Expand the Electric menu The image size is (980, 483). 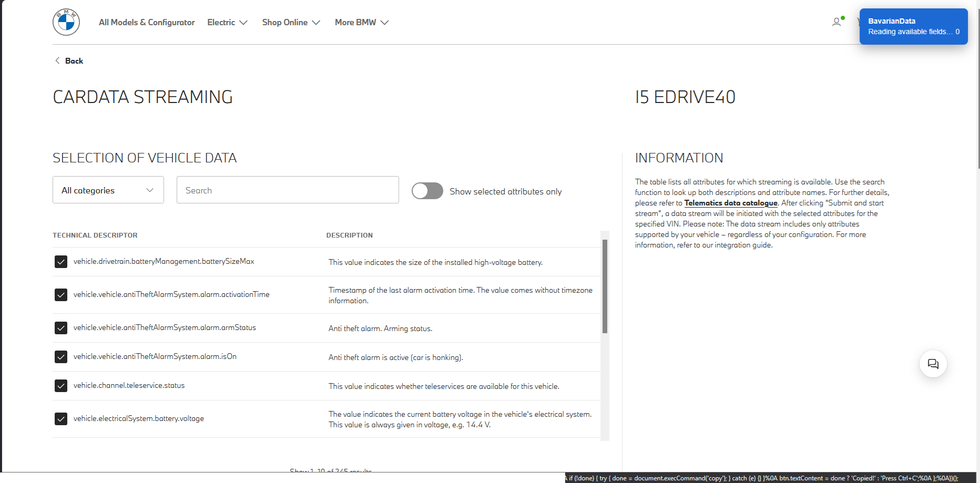(x=227, y=23)
